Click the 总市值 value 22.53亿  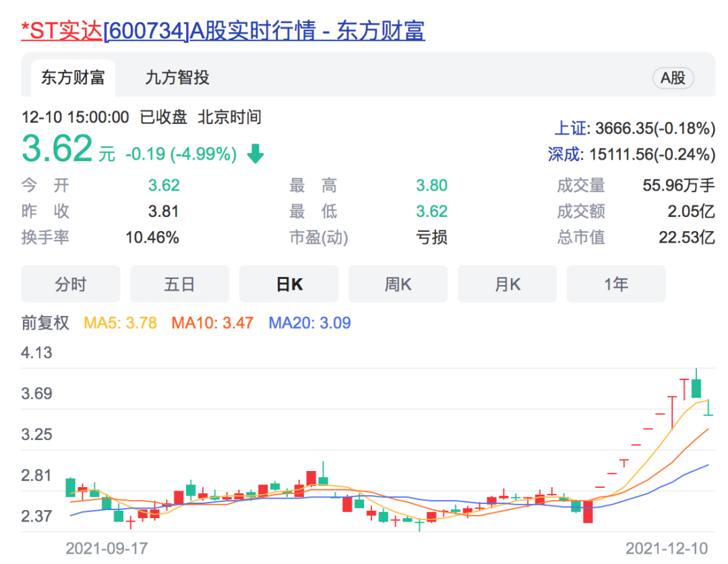coord(687,238)
